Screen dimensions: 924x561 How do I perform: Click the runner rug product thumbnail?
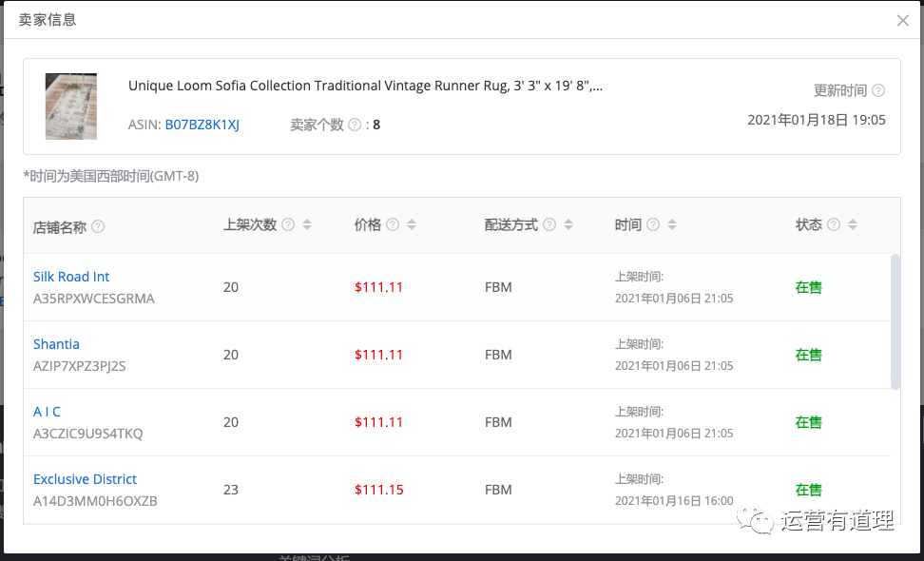point(71,106)
